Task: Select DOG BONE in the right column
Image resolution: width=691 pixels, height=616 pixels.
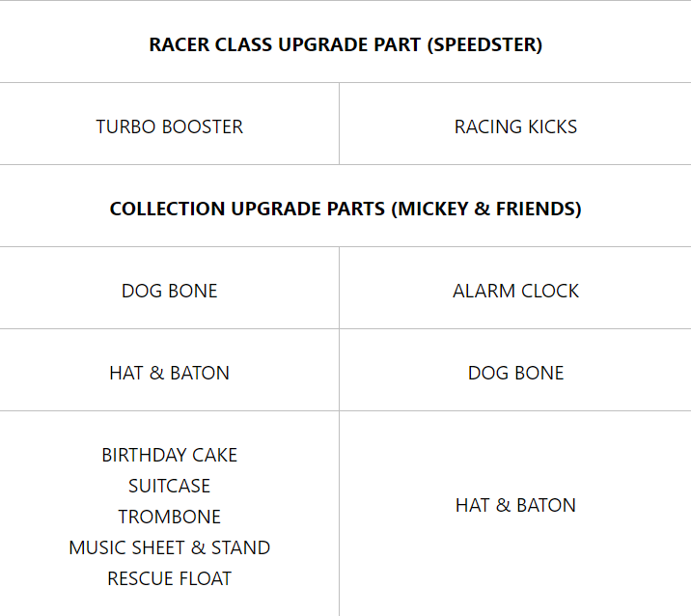Action: tap(515, 373)
